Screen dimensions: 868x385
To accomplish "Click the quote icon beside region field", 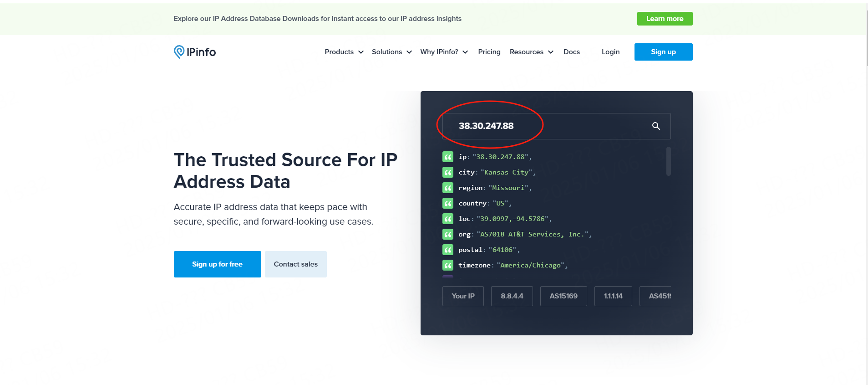I will (x=448, y=188).
